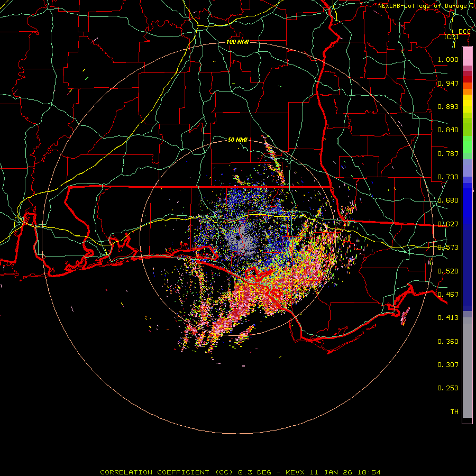The width and height of the screenshot is (476, 476).
Task: Click the 0.787 value on the color scale
Action: (x=448, y=153)
